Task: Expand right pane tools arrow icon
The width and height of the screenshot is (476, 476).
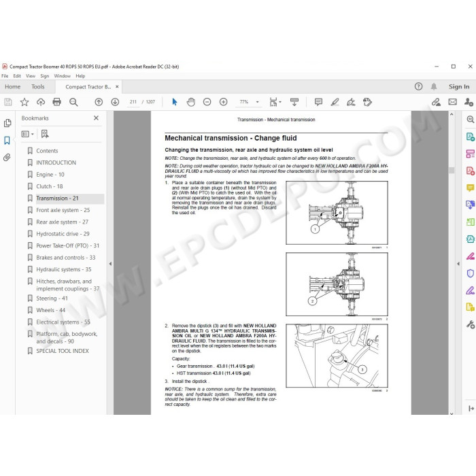Action: point(471,409)
